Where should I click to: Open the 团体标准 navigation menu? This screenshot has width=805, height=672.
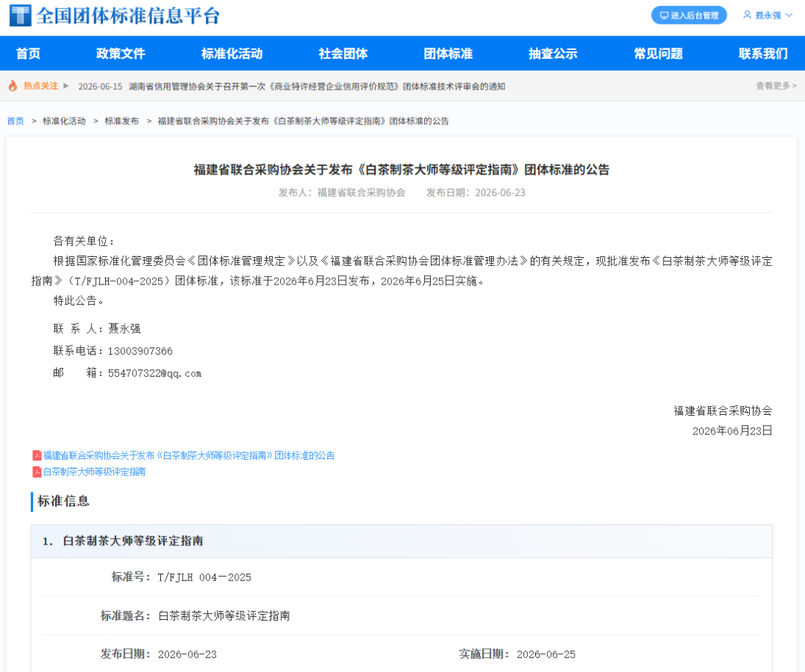(448, 54)
